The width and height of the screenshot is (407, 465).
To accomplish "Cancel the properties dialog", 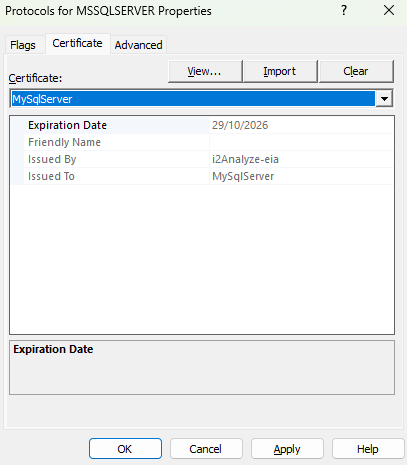I will pyautogui.click(x=206, y=449).
